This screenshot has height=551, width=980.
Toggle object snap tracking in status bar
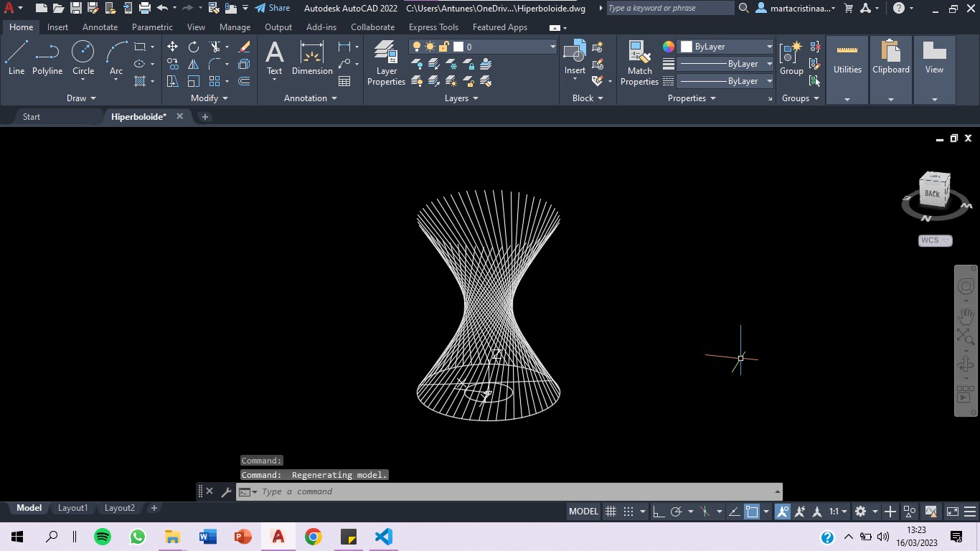(734, 512)
